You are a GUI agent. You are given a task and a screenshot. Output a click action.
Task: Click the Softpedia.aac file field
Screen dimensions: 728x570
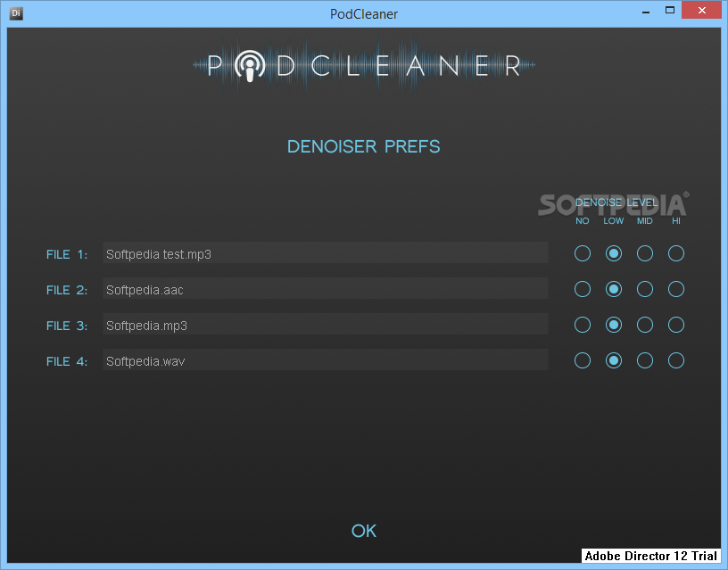click(326, 288)
